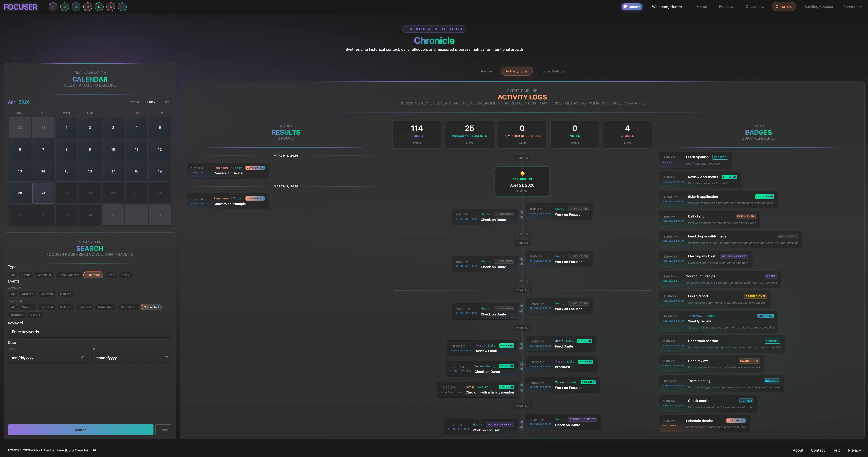Switch to the Journal tab
The height and width of the screenshot is (457, 868).
(486, 72)
